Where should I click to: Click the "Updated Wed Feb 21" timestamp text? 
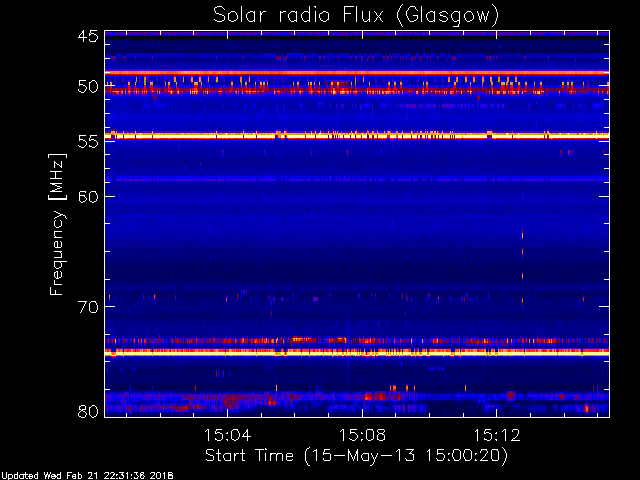click(87, 476)
